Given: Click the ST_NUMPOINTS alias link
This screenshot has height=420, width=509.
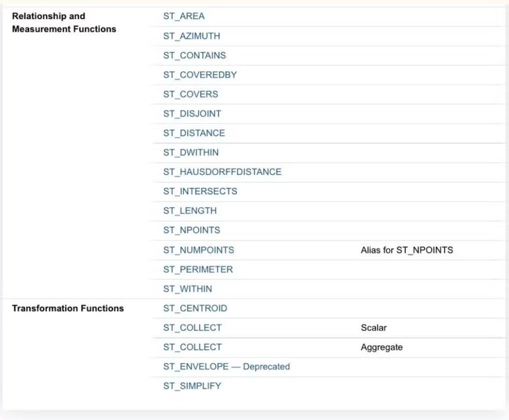Looking at the screenshot, I should click(x=199, y=250).
